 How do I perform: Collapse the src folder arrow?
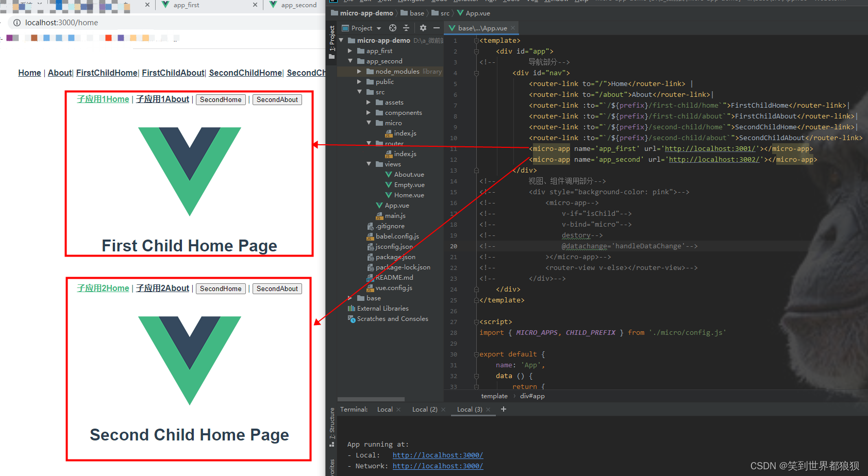[x=360, y=92]
